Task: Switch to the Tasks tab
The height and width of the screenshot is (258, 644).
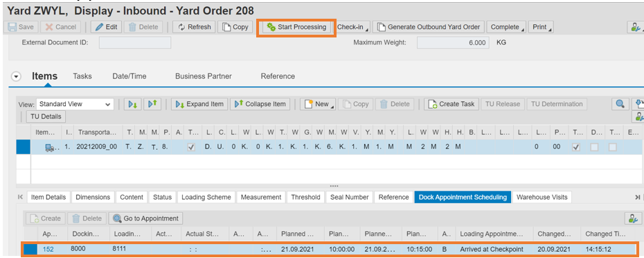Action: tap(82, 76)
